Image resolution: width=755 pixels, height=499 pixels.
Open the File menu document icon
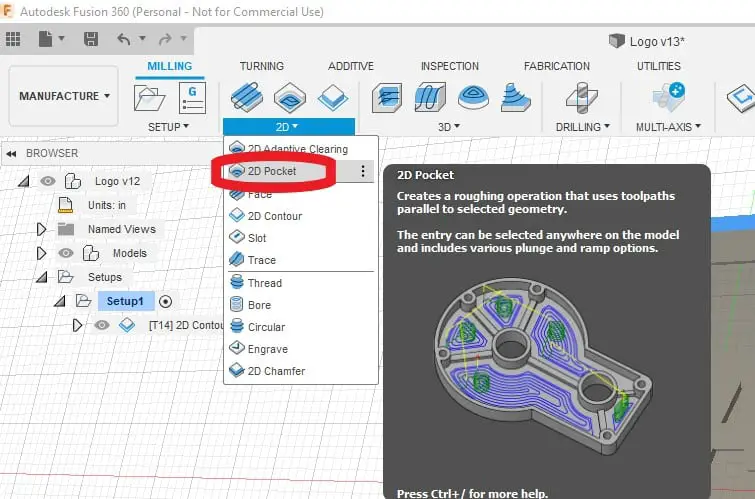(45, 39)
